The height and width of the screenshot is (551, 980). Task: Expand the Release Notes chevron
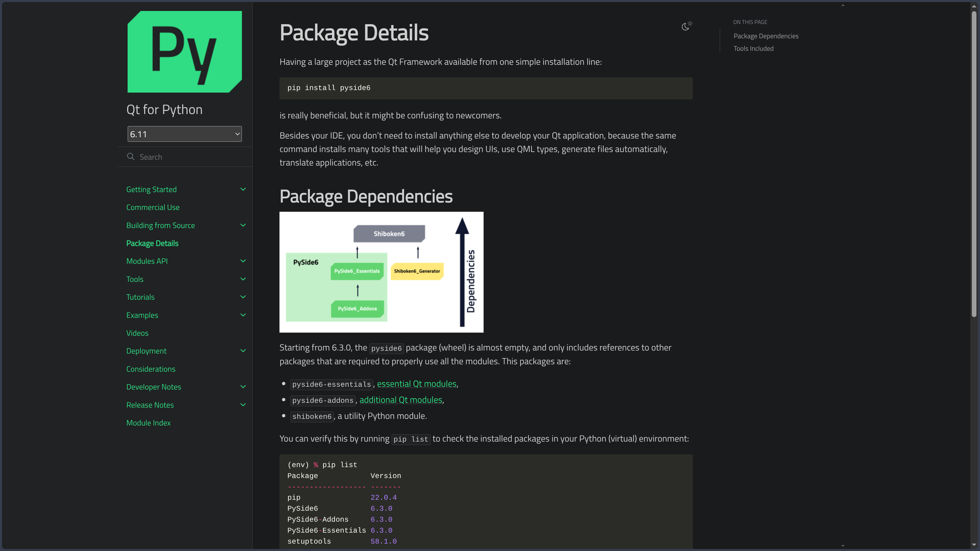(243, 405)
